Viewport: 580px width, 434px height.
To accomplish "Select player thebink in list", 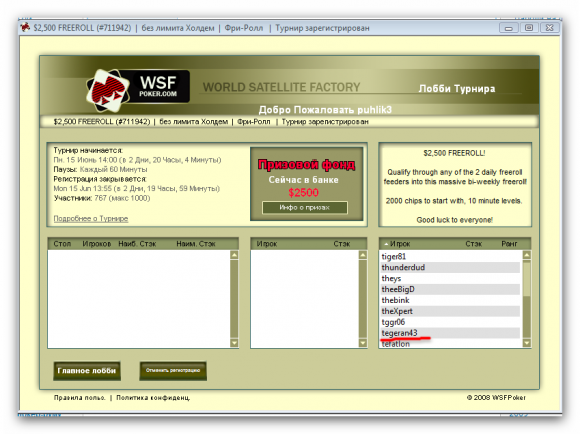I will (451, 300).
